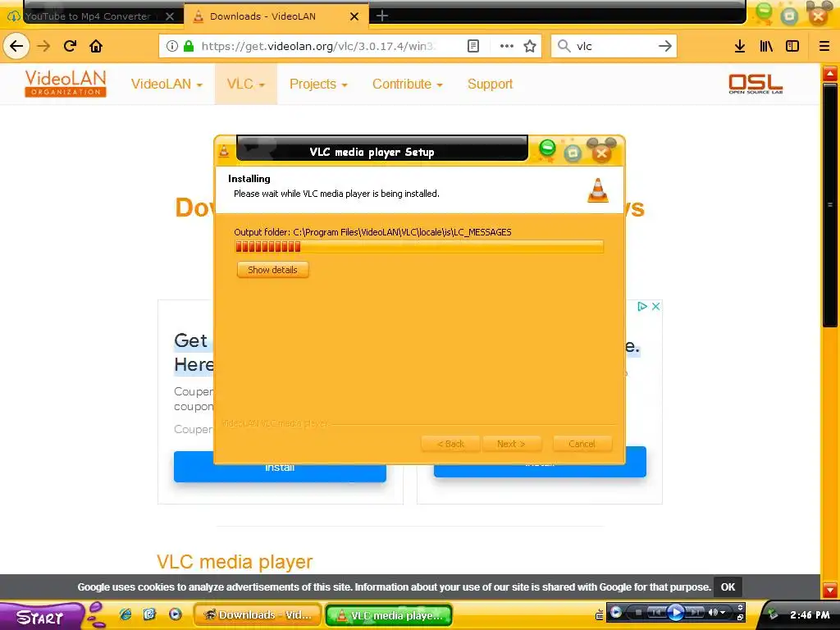840x630 pixels.
Task: Click the VideoLAN Organization logo
Action: 66,84
